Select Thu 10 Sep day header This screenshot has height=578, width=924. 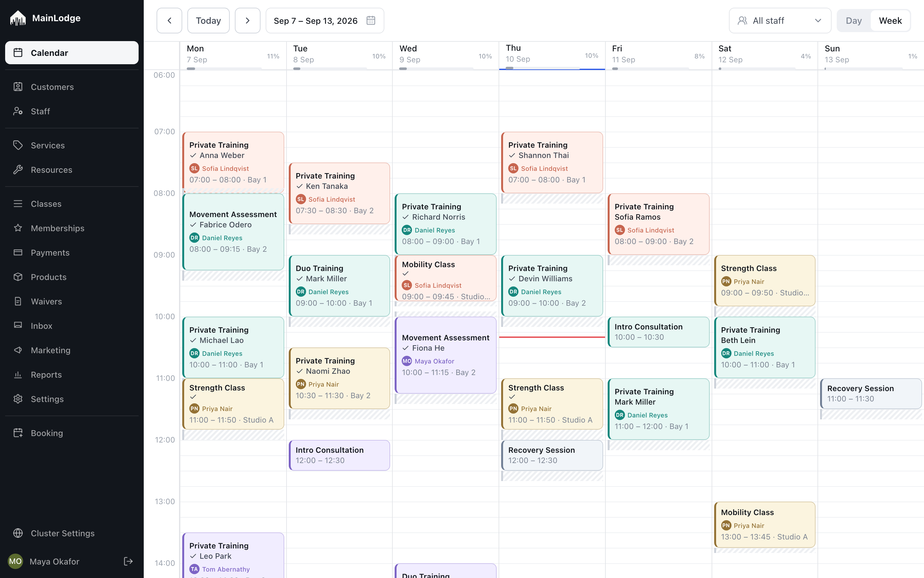(552, 56)
